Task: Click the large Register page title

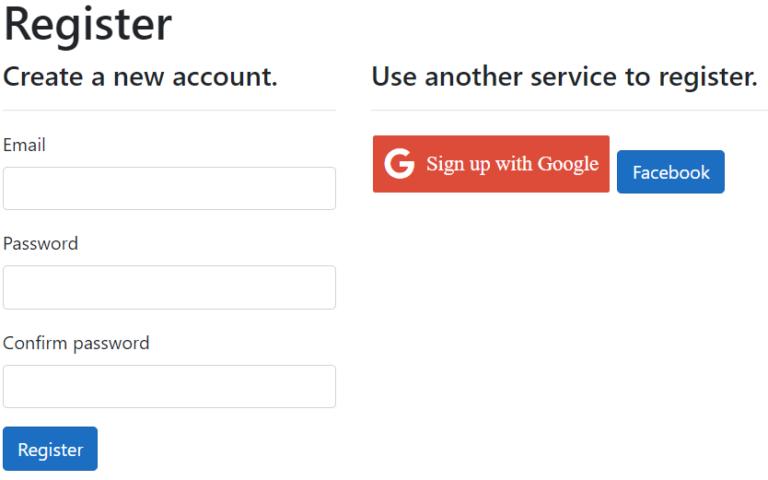Action: pos(88,24)
